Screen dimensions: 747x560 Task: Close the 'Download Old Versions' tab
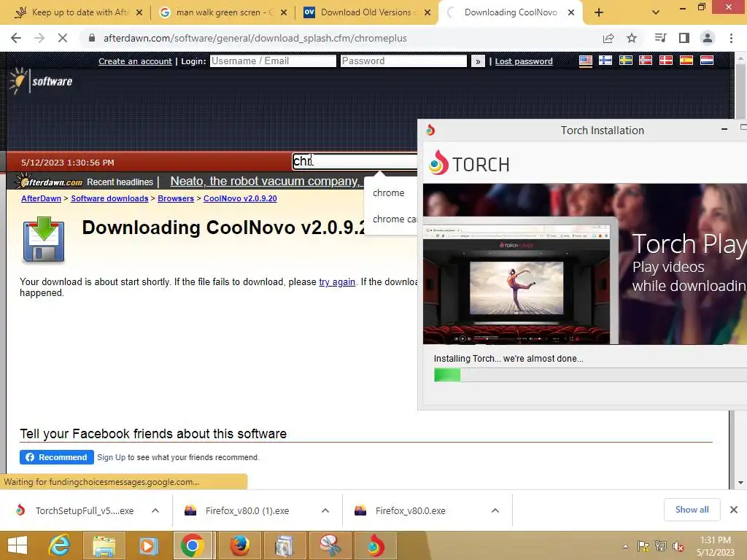pos(427,12)
